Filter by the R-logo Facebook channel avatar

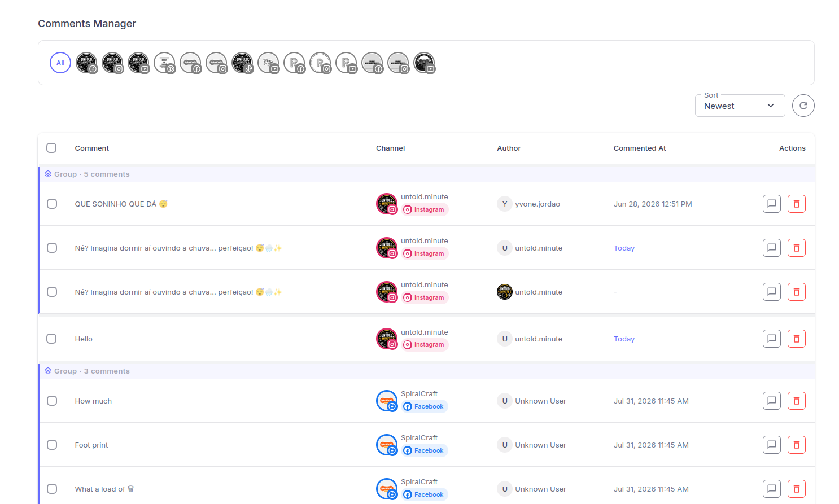pos(294,63)
